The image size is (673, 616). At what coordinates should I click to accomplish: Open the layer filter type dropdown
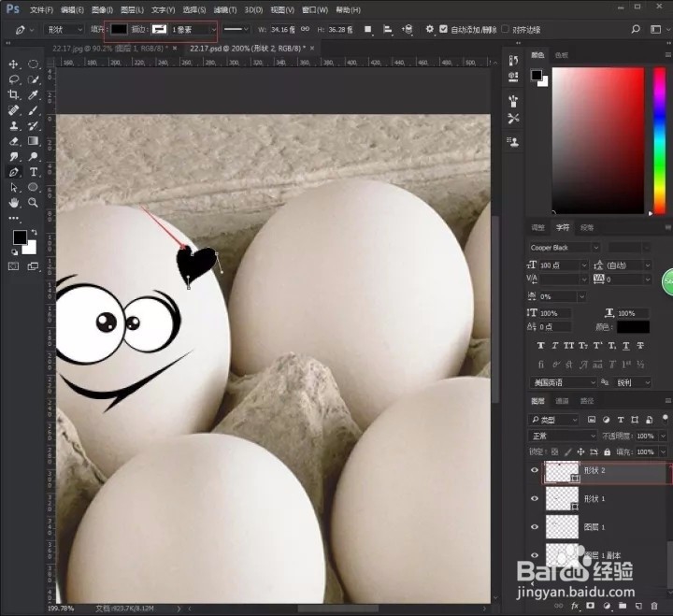(552, 420)
